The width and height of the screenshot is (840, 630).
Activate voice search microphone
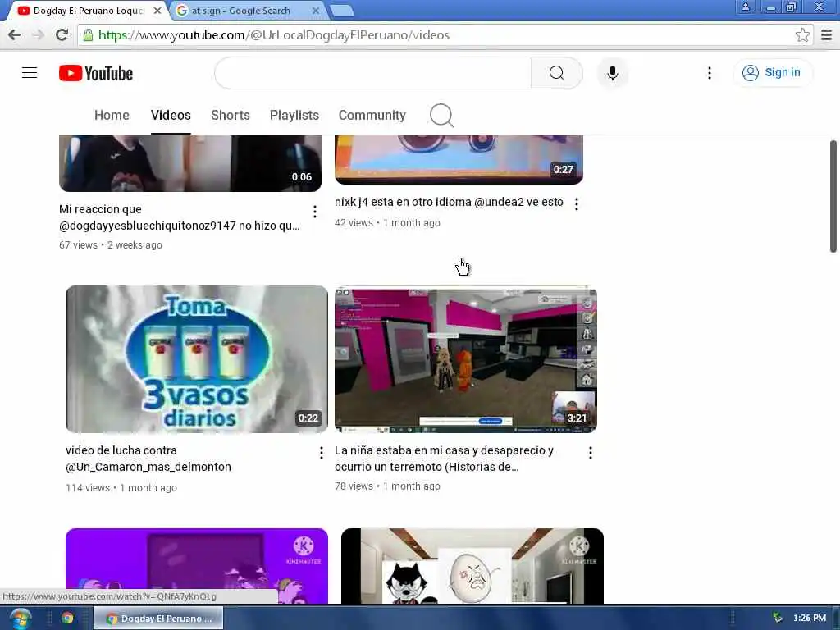[613, 73]
